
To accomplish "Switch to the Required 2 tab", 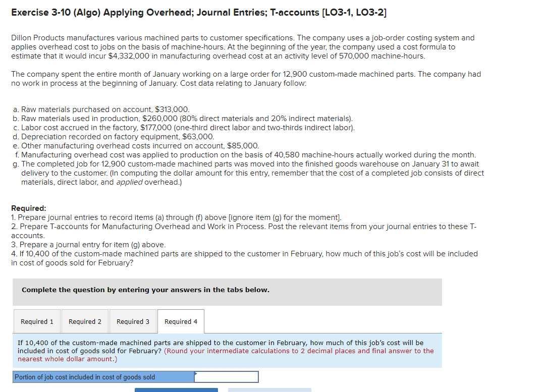I will [x=85, y=321].
